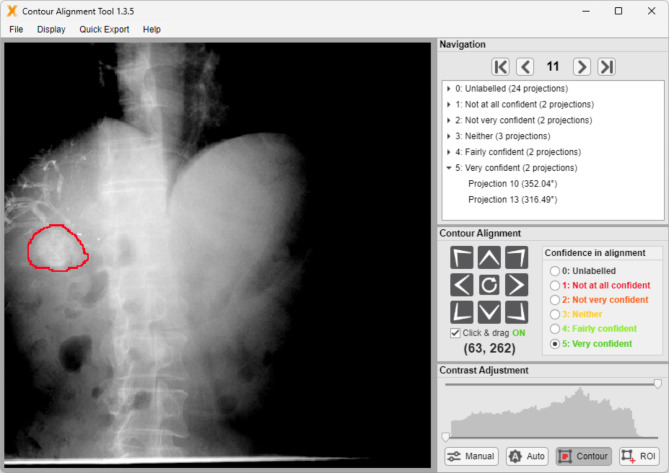Select 3: Neither confidence radio
The height and width of the screenshot is (473, 669).
coord(555,314)
